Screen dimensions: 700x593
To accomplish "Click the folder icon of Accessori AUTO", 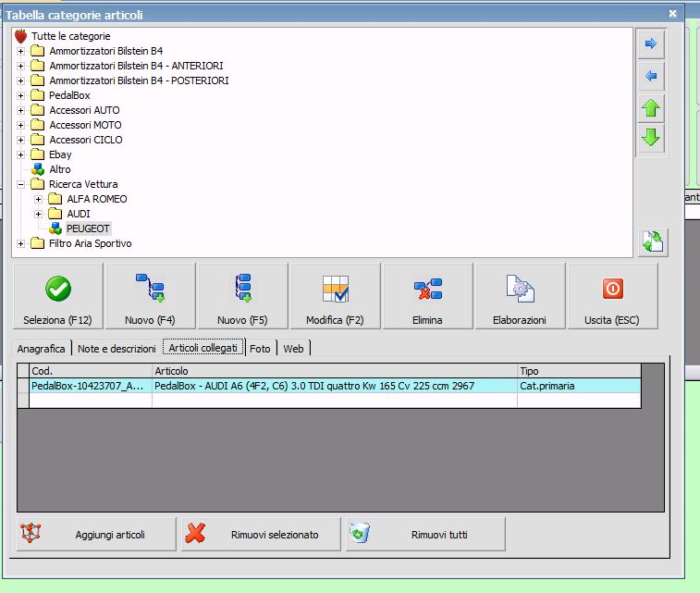I will click(38, 110).
